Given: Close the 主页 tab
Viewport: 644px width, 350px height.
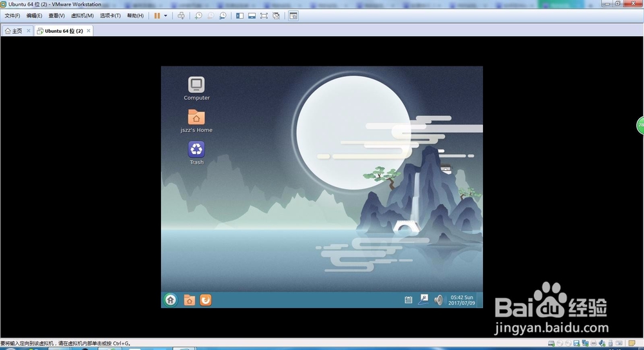Looking at the screenshot, I should [28, 31].
